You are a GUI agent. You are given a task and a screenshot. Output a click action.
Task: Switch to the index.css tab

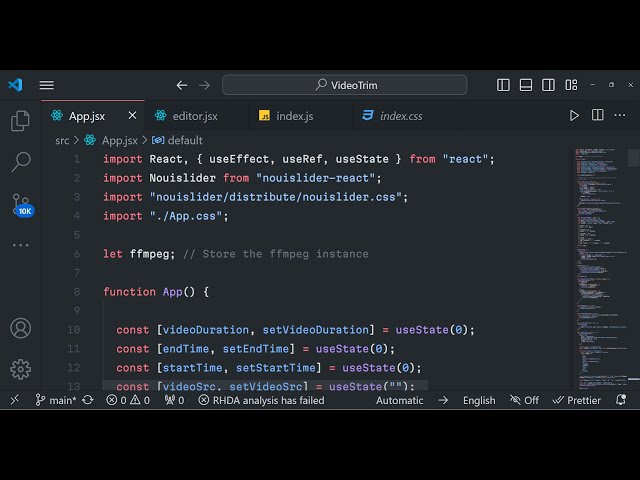[400, 116]
